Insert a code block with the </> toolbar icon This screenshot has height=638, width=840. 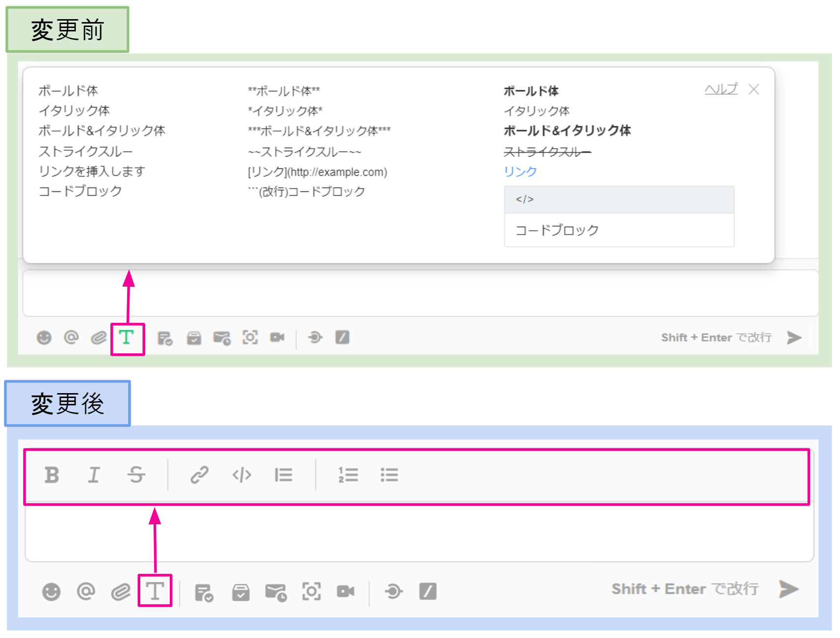click(x=242, y=475)
